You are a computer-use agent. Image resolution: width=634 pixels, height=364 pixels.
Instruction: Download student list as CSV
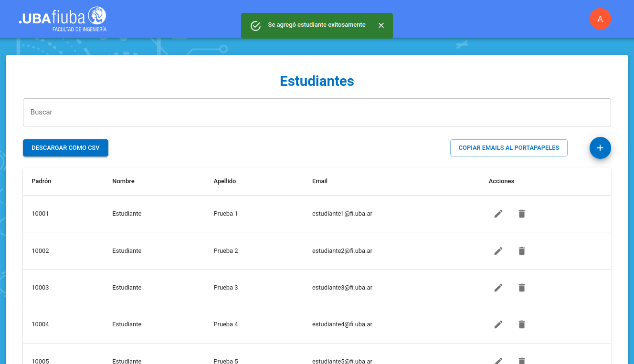point(65,148)
